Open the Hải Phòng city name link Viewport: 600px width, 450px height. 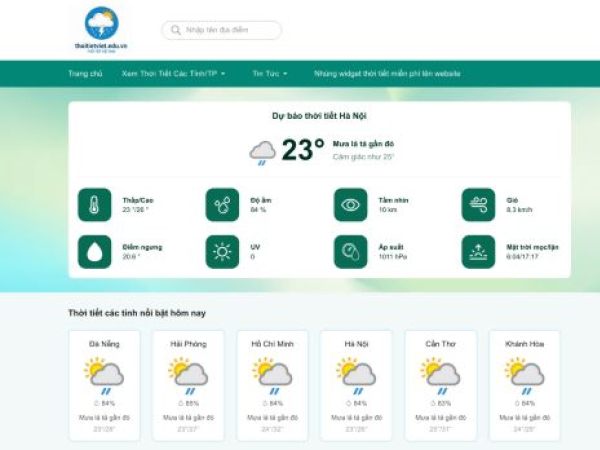188,344
